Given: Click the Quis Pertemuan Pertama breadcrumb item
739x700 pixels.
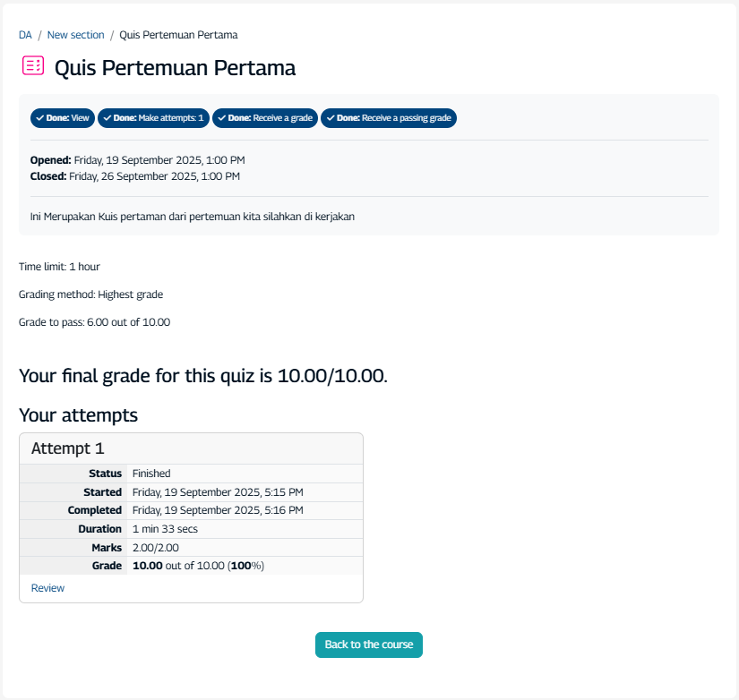Looking at the screenshot, I should 178,35.
